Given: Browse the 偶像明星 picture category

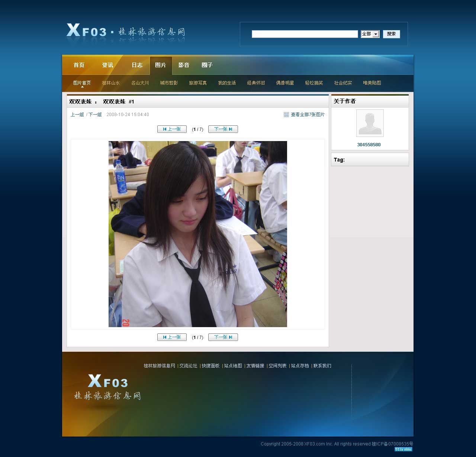Looking at the screenshot, I should pyautogui.click(x=285, y=83).
